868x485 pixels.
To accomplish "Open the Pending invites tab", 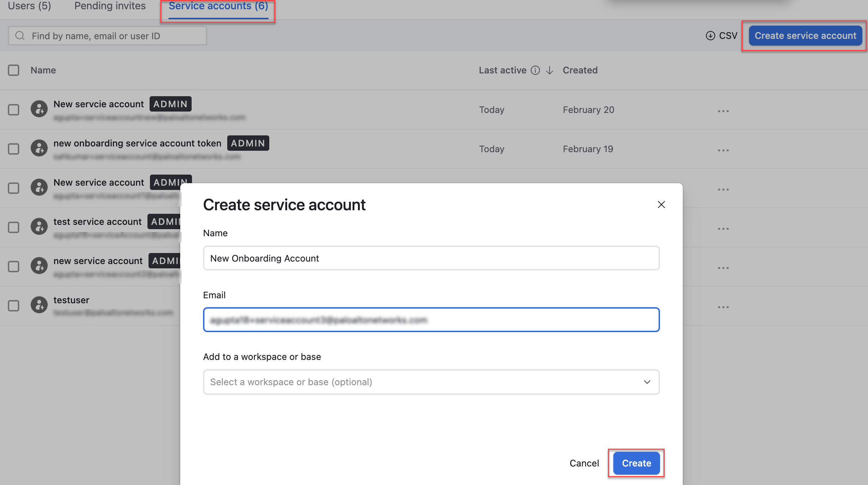I will click(x=110, y=6).
